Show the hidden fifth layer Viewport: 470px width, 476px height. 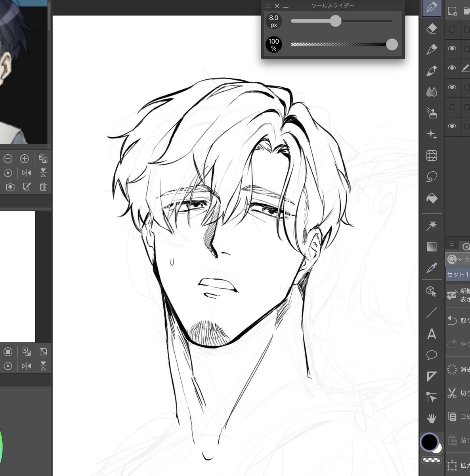(452, 107)
